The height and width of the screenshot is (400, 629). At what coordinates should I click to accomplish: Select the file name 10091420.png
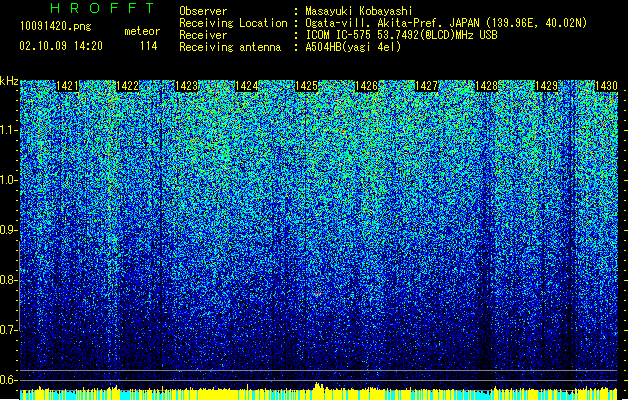[x=56, y=26]
